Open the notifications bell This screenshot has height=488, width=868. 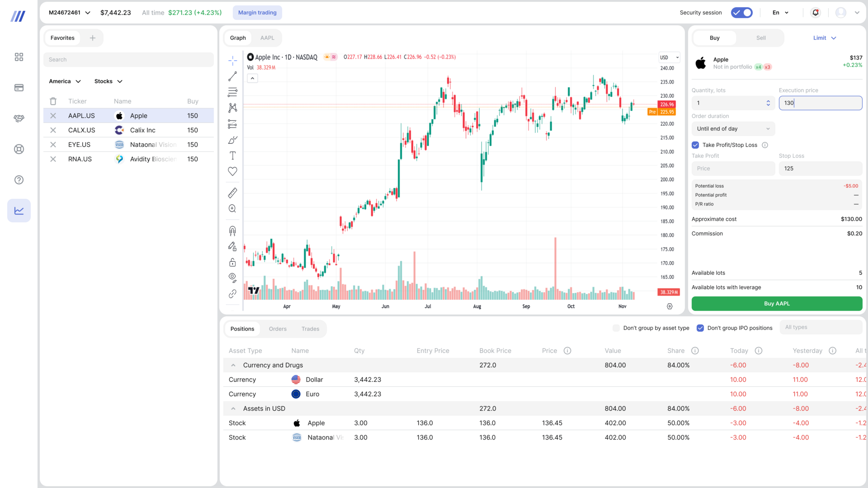tap(816, 13)
